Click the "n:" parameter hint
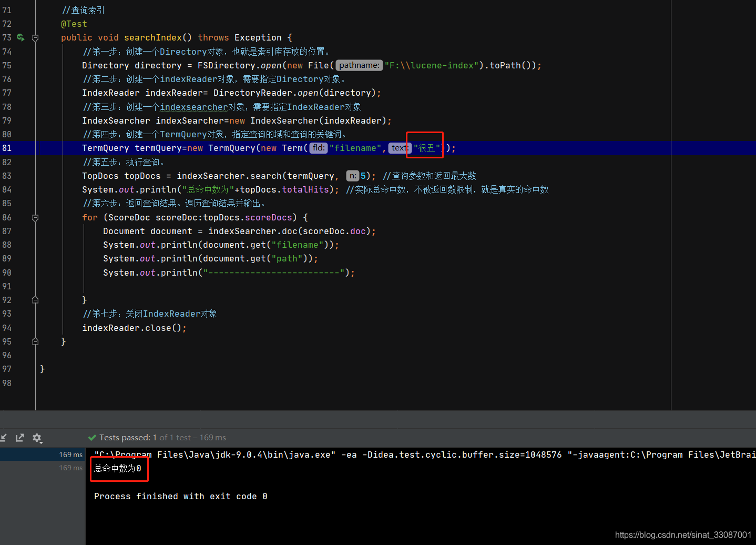The height and width of the screenshot is (545, 756). tap(353, 176)
